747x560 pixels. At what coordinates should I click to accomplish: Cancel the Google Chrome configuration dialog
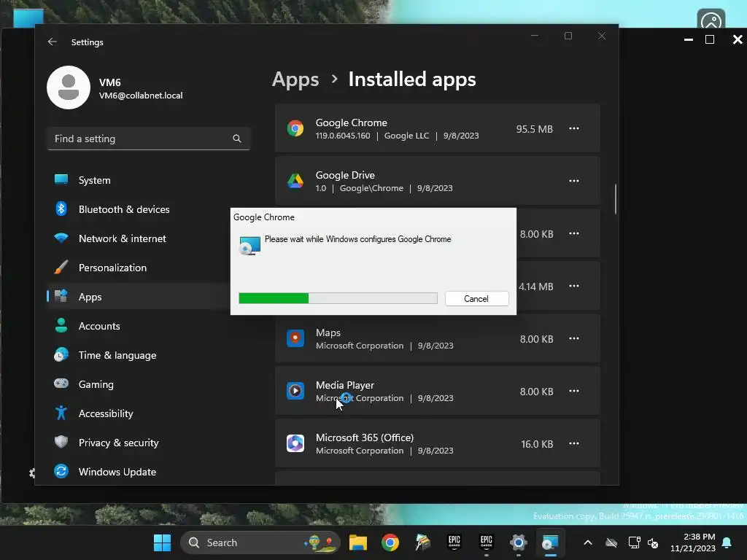476,298
